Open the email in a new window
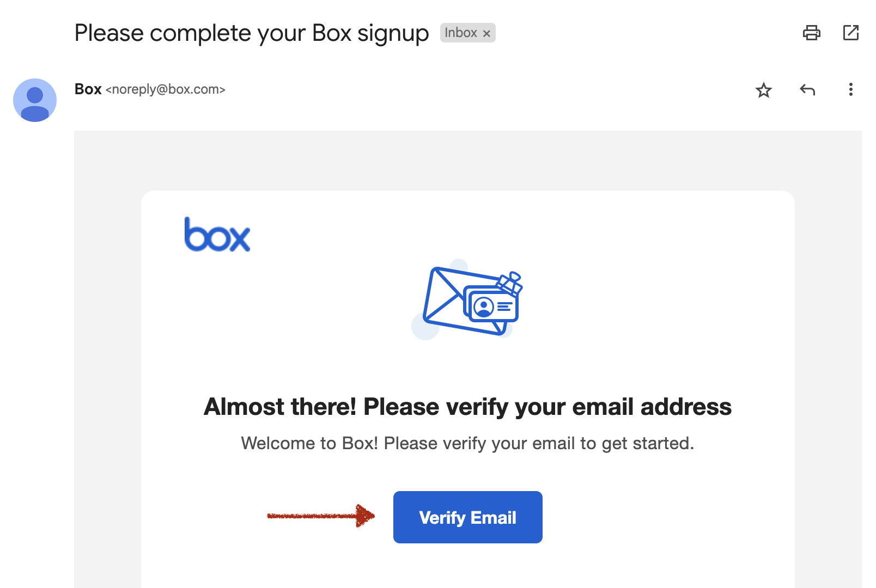The image size is (876, 588). click(x=850, y=33)
